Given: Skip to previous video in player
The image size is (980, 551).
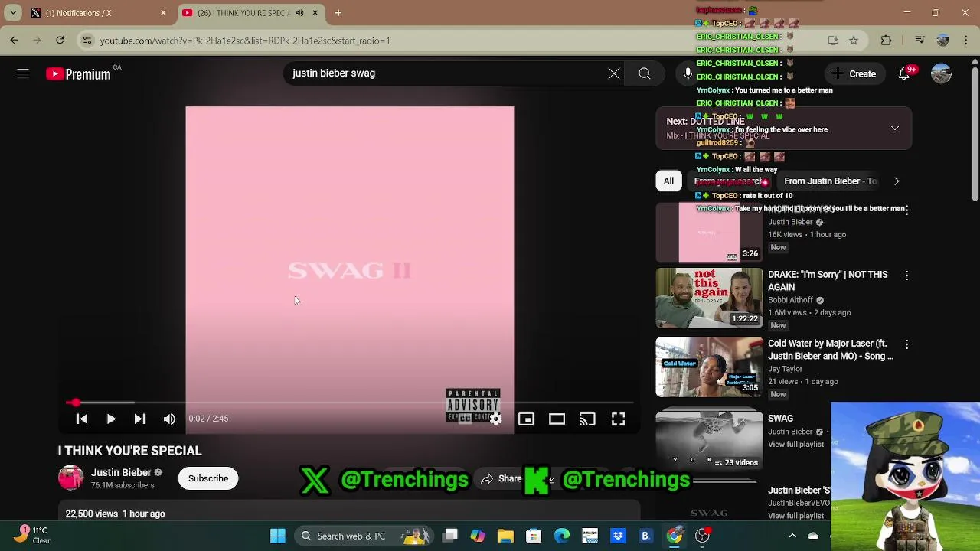Looking at the screenshot, I should (x=82, y=419).
